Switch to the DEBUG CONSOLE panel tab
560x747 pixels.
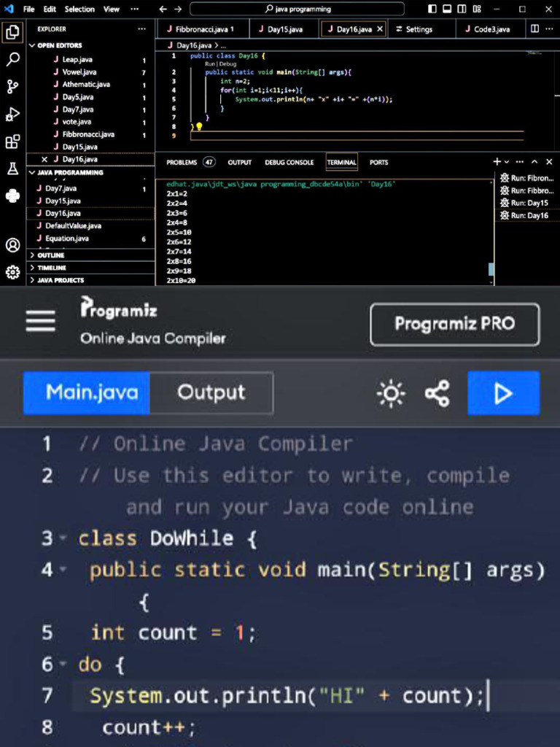(x=289, y=163)
